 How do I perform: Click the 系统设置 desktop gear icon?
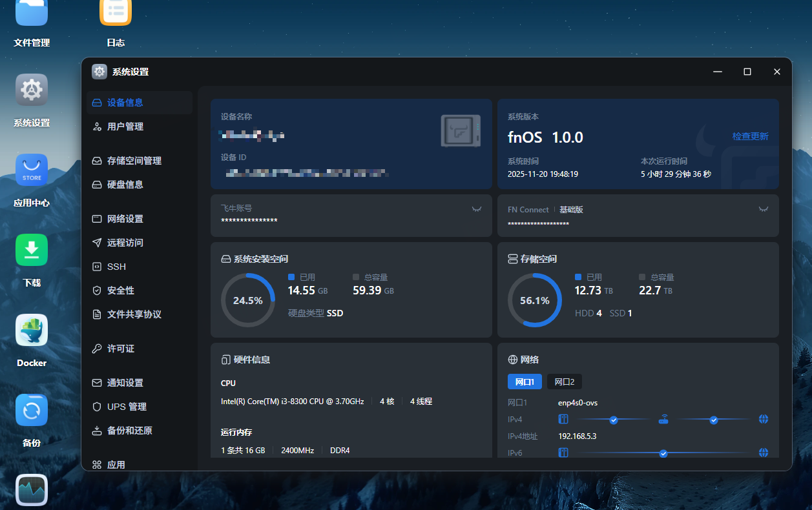click(32, 90)
